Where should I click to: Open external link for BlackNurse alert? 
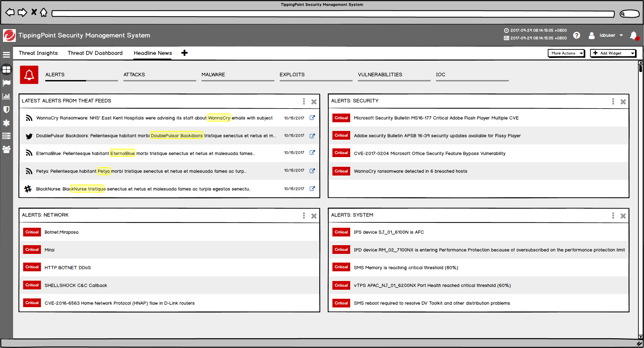[x=312, y=189]
